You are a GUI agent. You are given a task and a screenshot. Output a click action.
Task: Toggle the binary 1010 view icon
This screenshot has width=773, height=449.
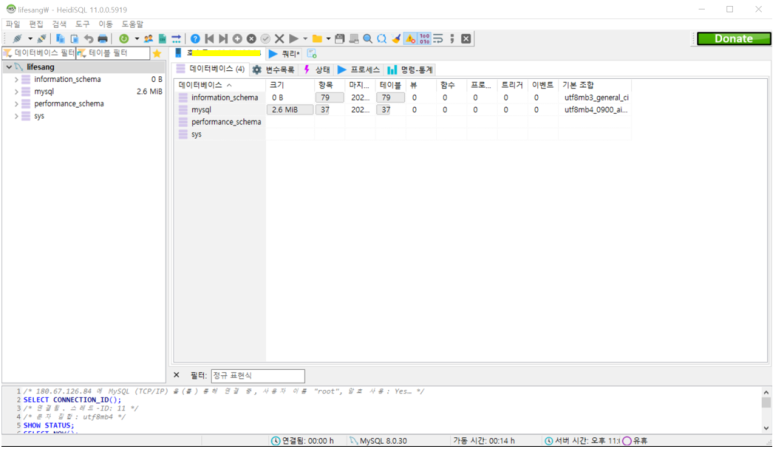[x=424, y=38]
